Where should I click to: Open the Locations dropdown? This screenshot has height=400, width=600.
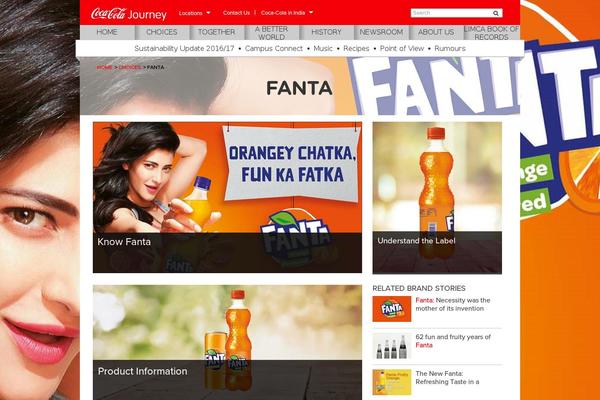click(x=194, y=13)
